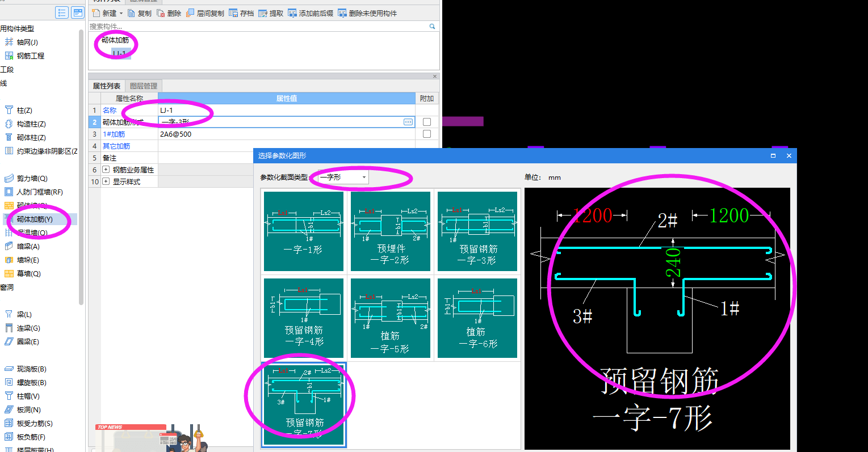Switch to 属性列表 tab
The height and width of the screenshot is (452, 868).
point(107,86)
